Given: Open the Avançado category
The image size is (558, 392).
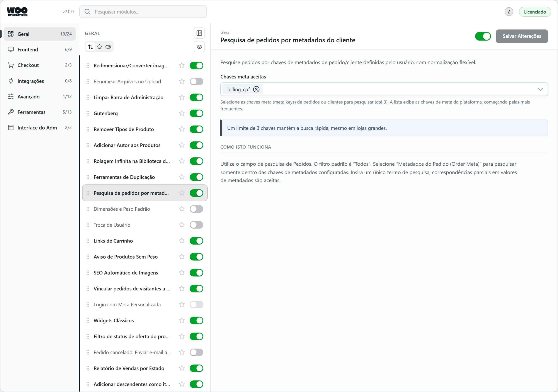Looking at the screenshot, I should tap(40, 97).
